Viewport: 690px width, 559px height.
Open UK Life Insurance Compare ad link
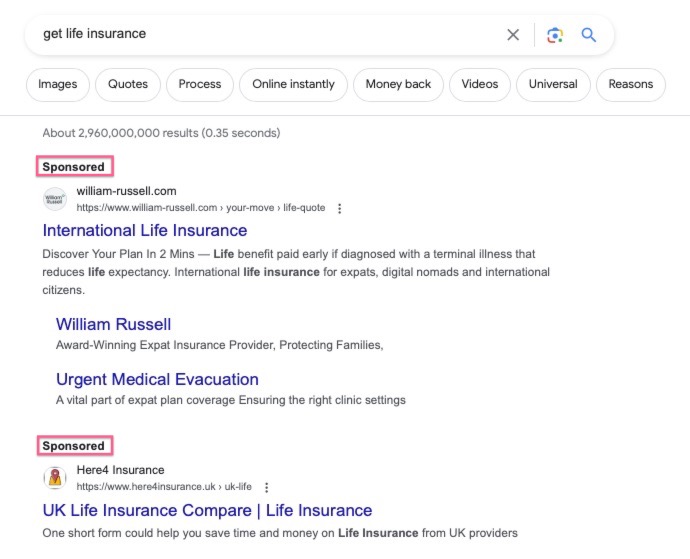207,511
